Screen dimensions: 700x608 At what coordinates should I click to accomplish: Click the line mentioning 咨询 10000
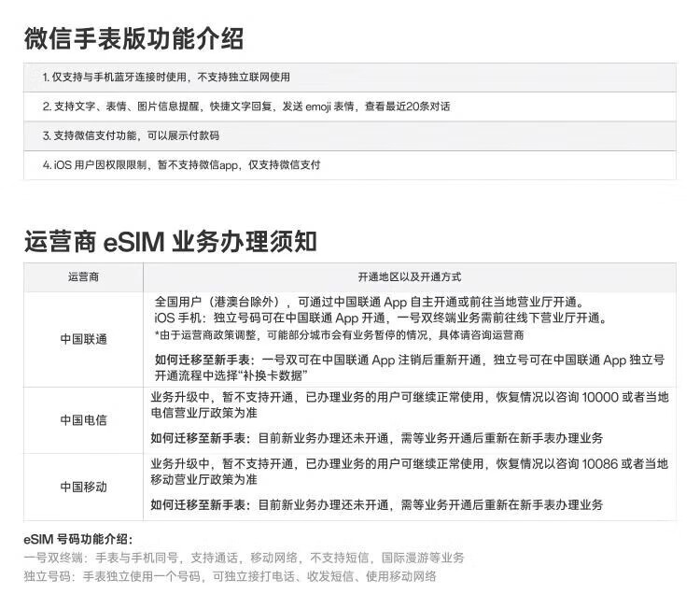tap(409, 397)
